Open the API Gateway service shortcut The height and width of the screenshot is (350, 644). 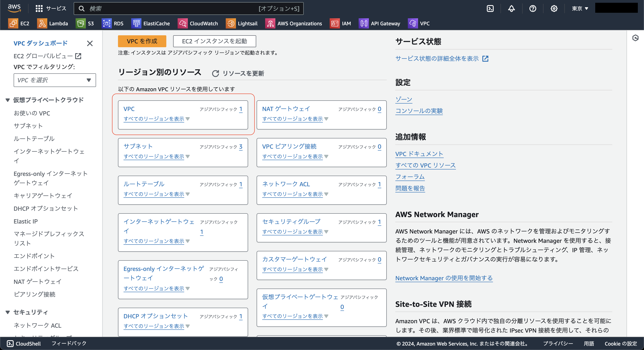(379, 23)
